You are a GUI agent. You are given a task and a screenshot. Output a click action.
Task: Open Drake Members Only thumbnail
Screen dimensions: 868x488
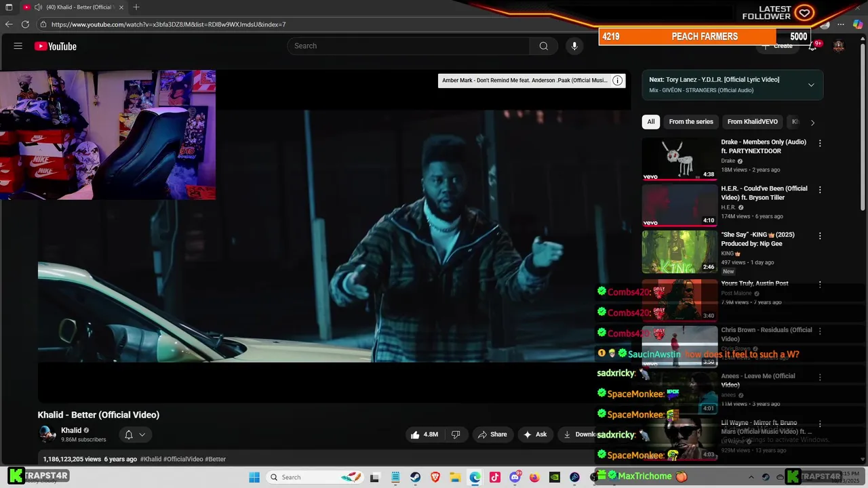679,159
